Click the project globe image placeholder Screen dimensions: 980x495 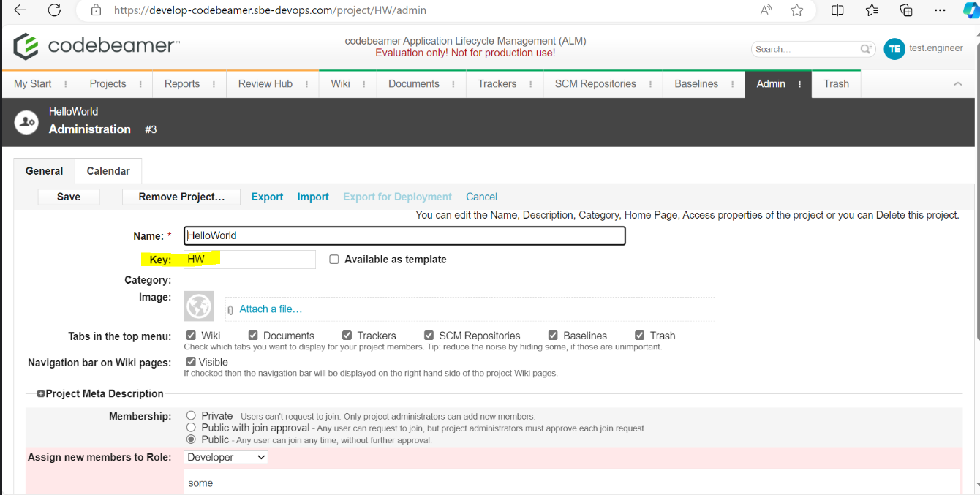point(199,306)
